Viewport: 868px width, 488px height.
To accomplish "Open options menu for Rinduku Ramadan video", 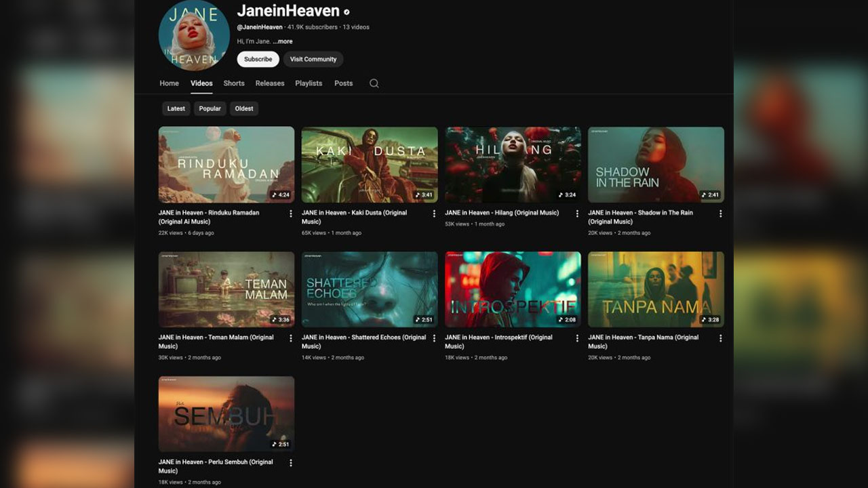I will tap(291, 213).
